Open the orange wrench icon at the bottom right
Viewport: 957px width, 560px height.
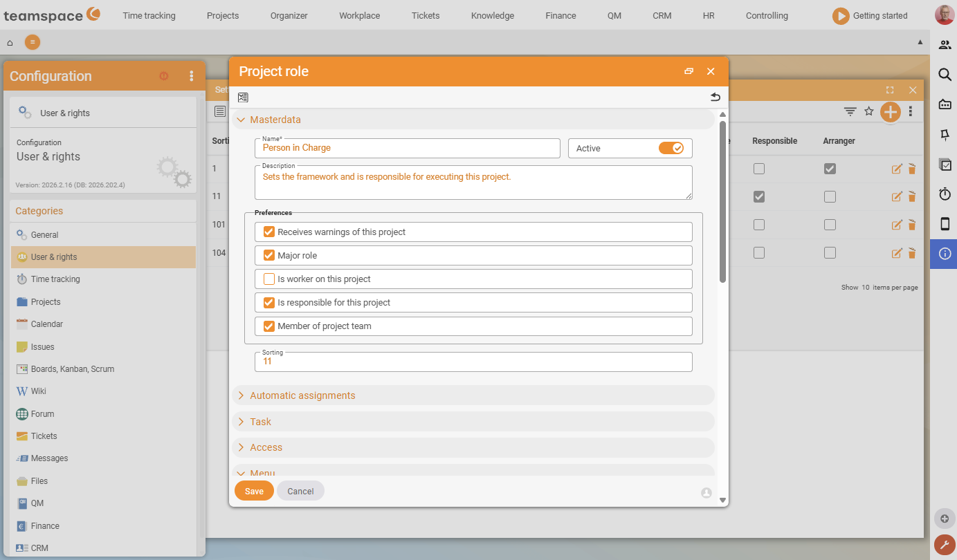944,545
